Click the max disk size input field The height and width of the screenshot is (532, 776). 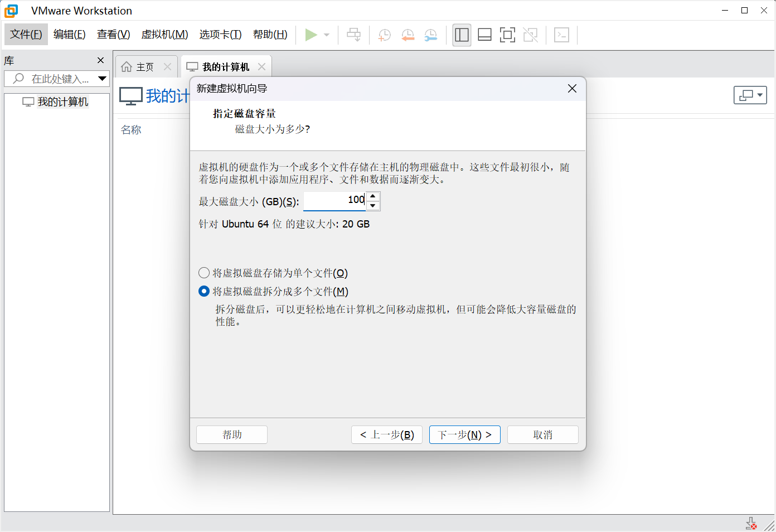(x=334, y=201)
